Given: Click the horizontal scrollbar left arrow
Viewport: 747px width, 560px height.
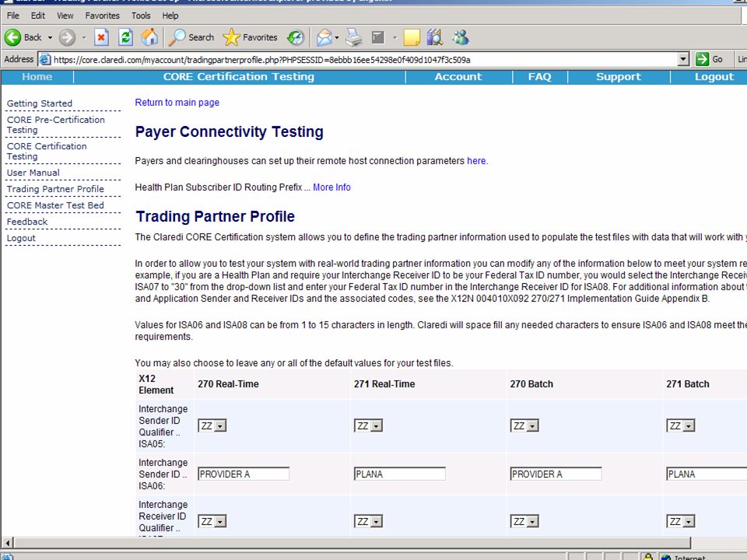Looking at the screenshot, I should coord(8,542).
